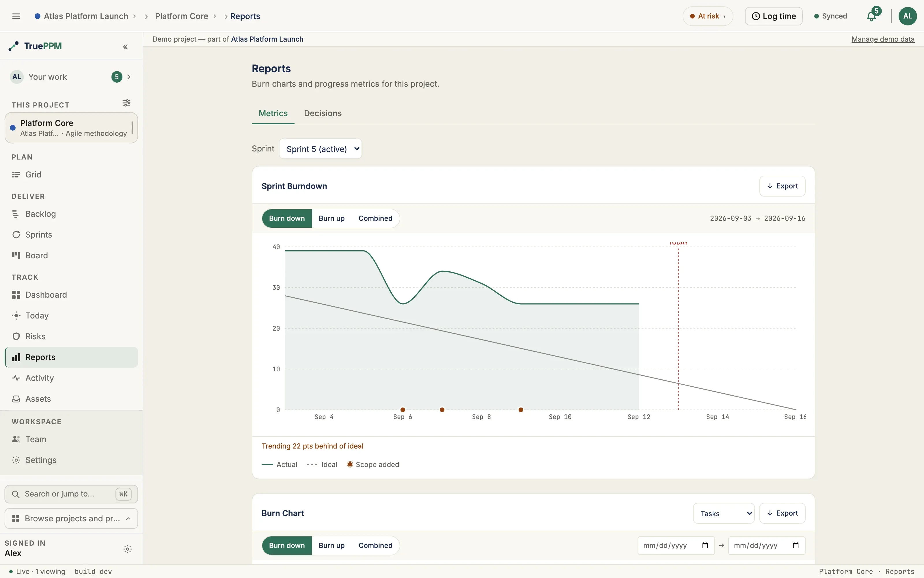Click chevron after Platform Core breadcrumb
The image size is (924, 578).
(215, 16)
